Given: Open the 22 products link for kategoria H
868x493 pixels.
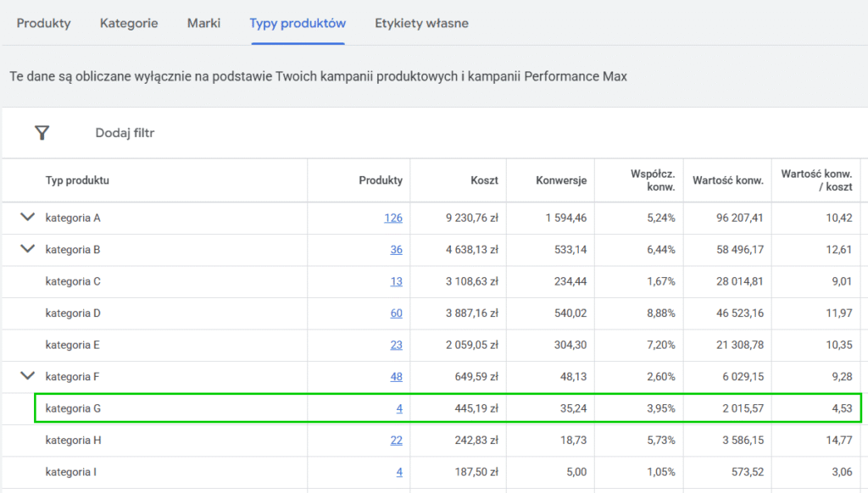Looking at the screenshot, I should point(396,440).
